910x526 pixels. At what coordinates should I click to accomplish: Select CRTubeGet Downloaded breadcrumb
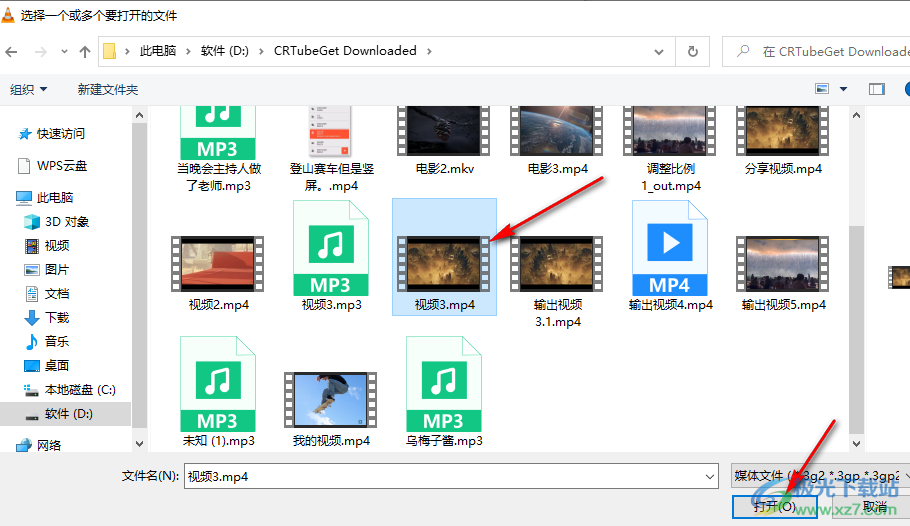[345, 51]
